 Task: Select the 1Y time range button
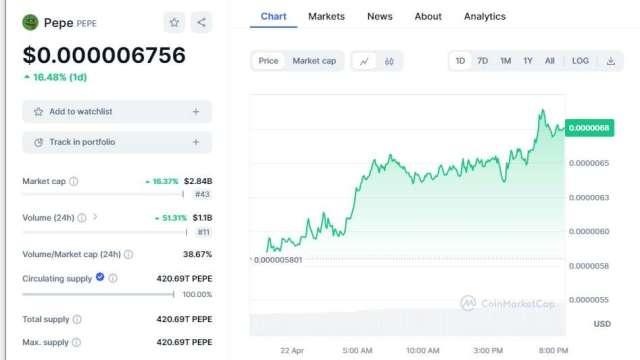pos(528,61)
